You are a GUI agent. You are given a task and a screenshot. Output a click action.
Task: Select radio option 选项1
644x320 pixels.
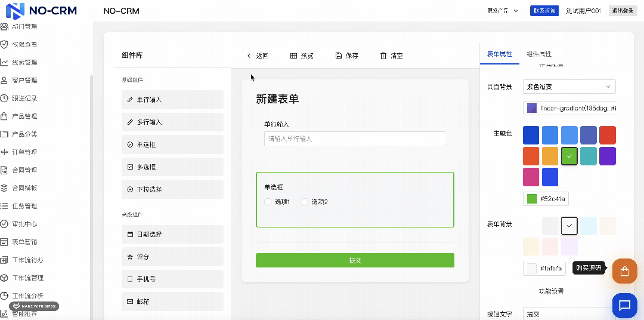coord(278,202)
